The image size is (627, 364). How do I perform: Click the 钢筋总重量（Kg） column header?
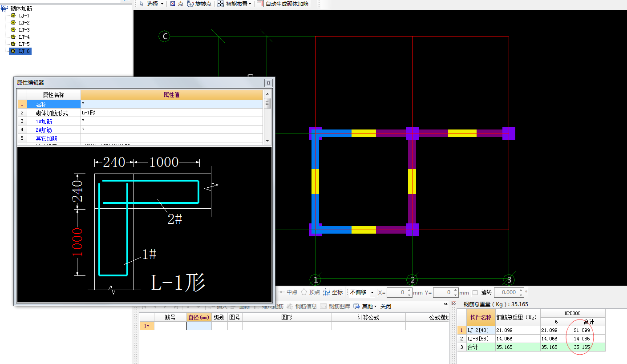tap(518, 317)
